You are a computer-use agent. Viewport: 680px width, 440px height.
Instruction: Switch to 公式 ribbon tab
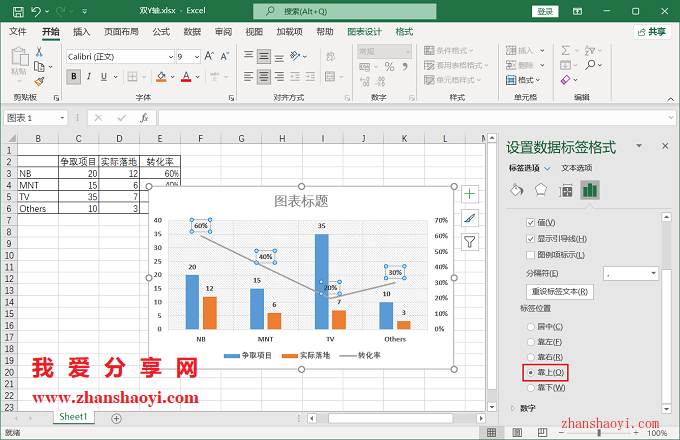coord(161,32)
